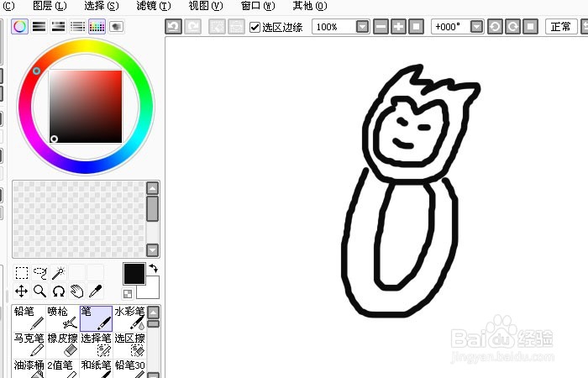Select the 喷枪 airbrush
The image size is (588, 378).
(63, 318)
